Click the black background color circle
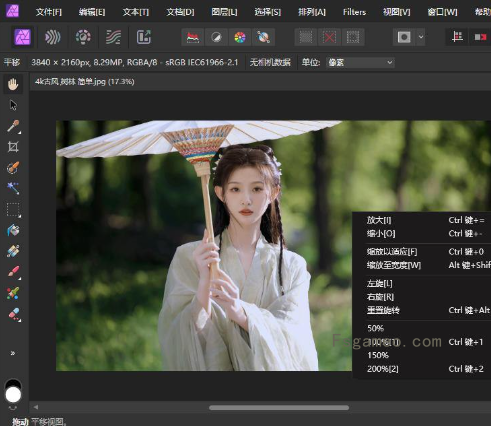Screen dimensions: 491x426 (13, 383)
